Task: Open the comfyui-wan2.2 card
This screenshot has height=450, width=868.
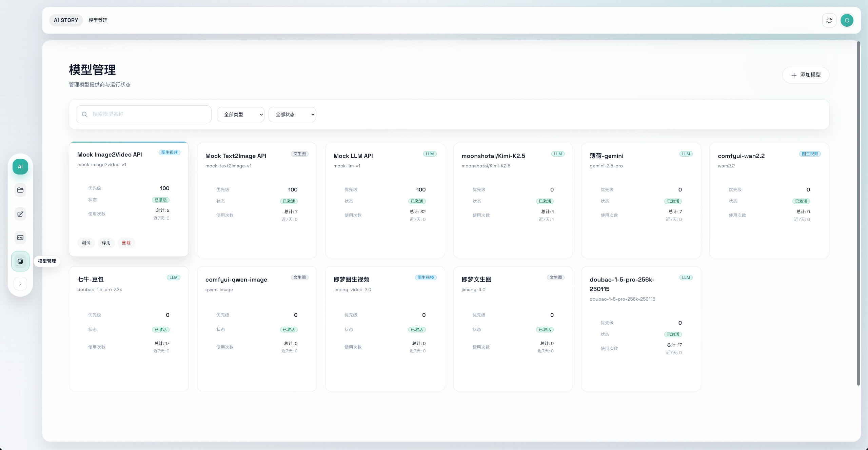Action: click(769, 200)
